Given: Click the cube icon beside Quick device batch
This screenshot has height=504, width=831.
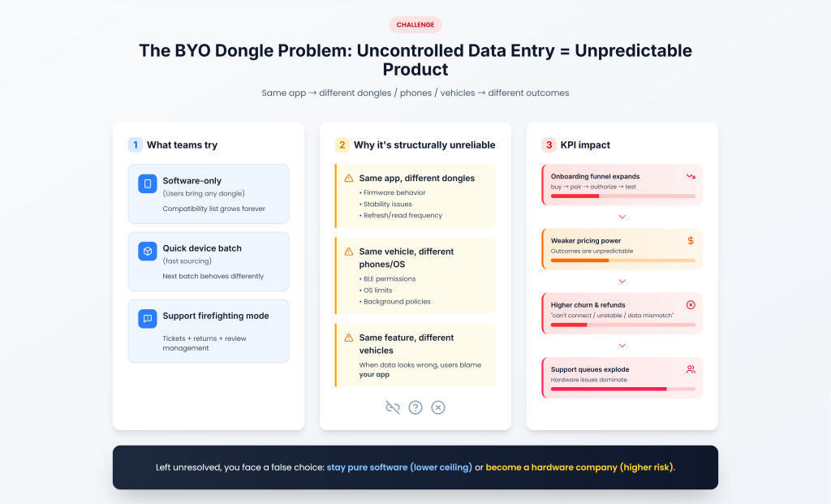Looking at the screenshot, I should click(148, 252).
